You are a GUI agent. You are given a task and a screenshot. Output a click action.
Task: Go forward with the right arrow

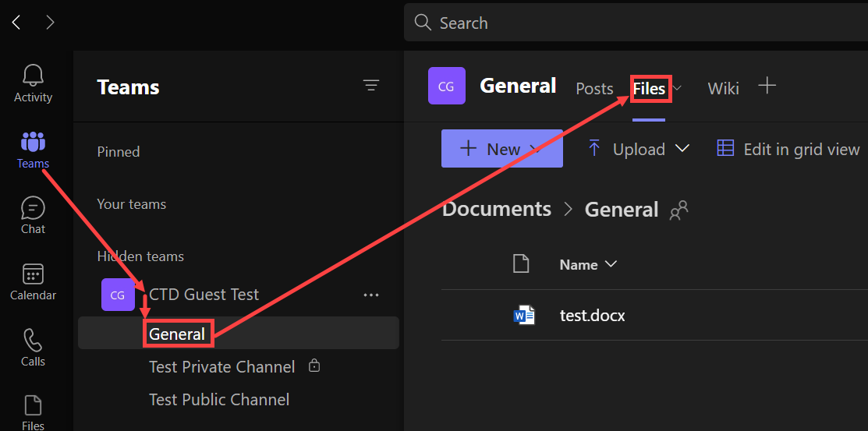(51, 22)
